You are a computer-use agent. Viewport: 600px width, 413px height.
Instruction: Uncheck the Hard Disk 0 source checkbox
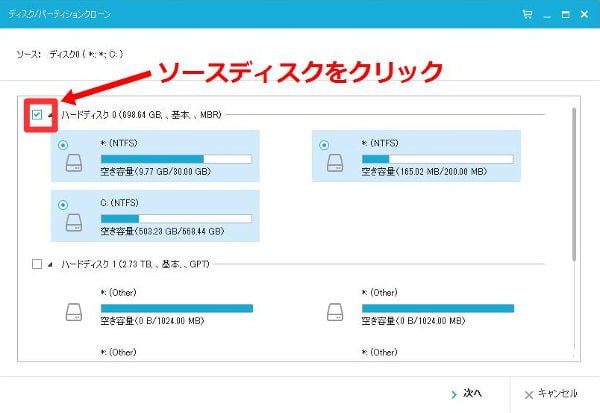click(x=37, y=115)
